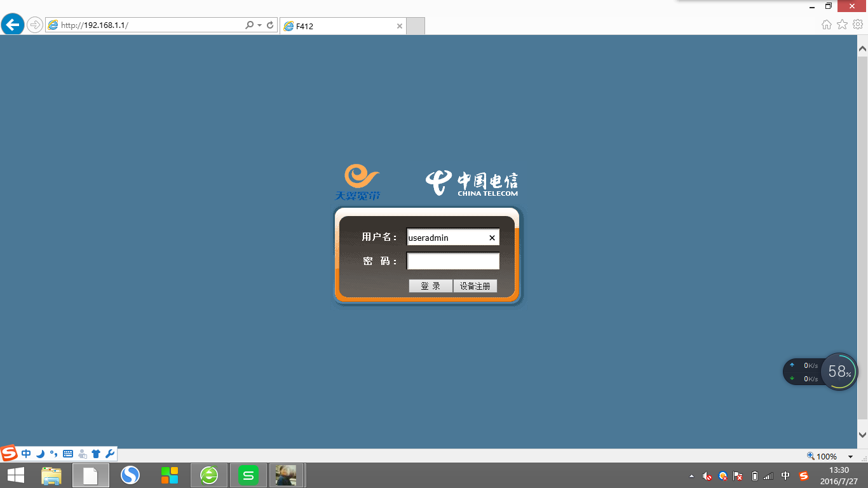
Task: Click the photo thumbnail taskbar icon
Action: (286, 475)
